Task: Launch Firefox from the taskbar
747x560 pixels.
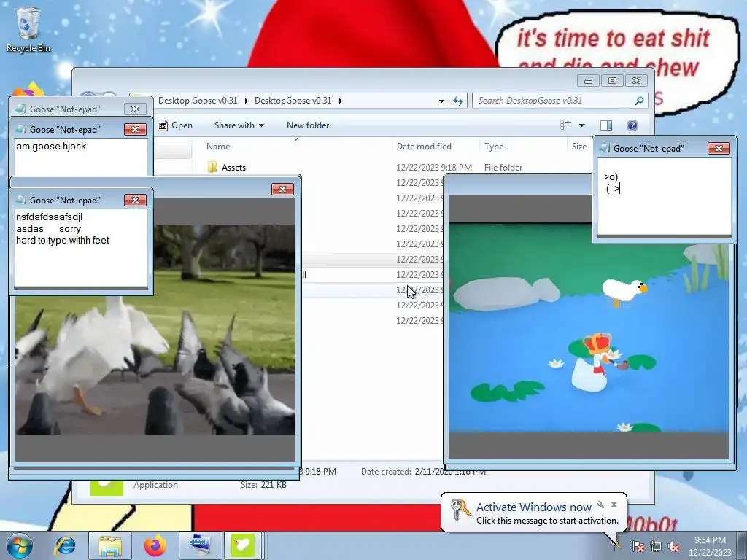Action: (x=155, y=545)
